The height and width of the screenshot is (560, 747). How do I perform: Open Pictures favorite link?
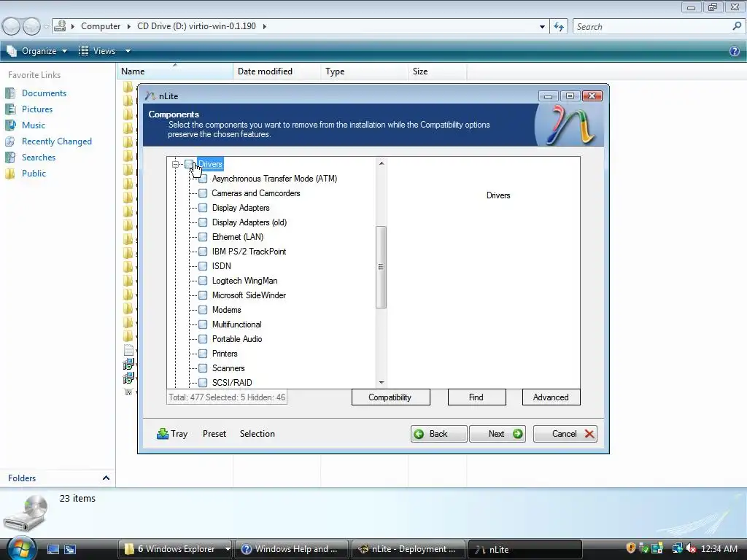tap(37, 109)
